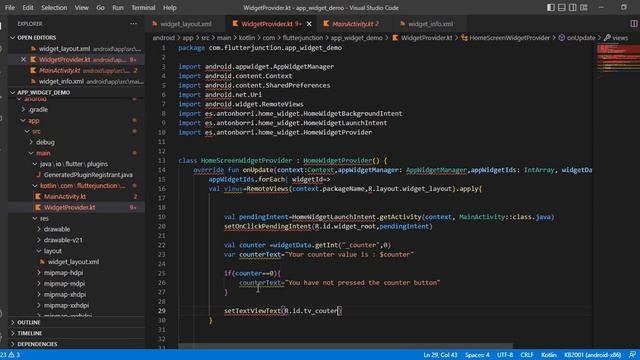Collapse the app folder
The width and height of the screenshot is (640, 360).
pos(77,121)
